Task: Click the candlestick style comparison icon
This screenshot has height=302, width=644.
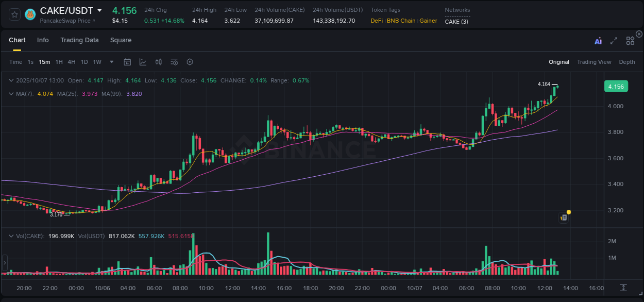Action: (x=158, y=62)
